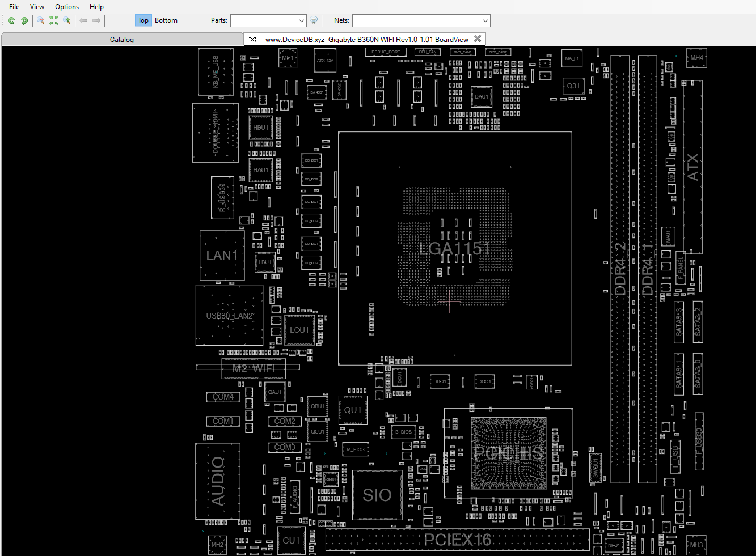Image resolution: width=756 pixels, height=556 pixels.
Task: Open the File menu
Action: [x=14, y=6]
